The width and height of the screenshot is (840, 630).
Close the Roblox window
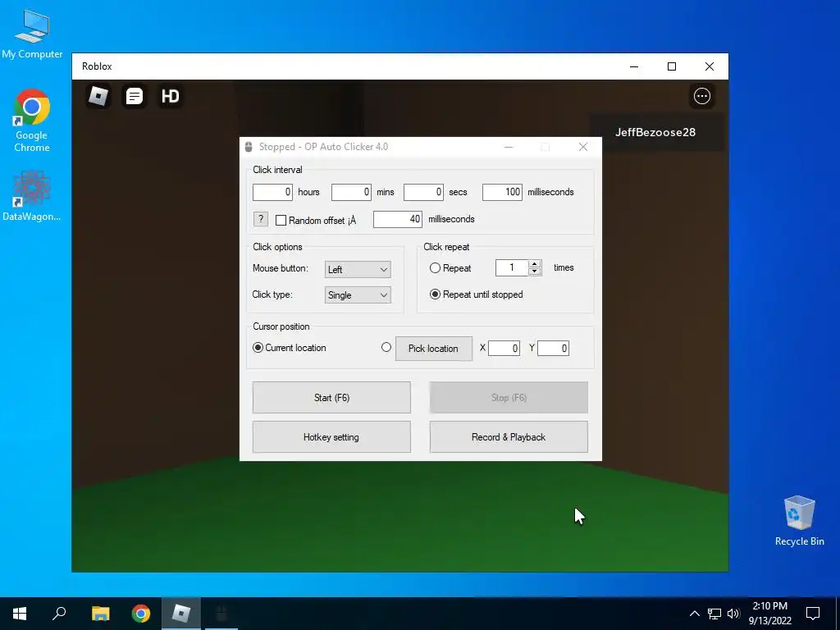[710, 66]
